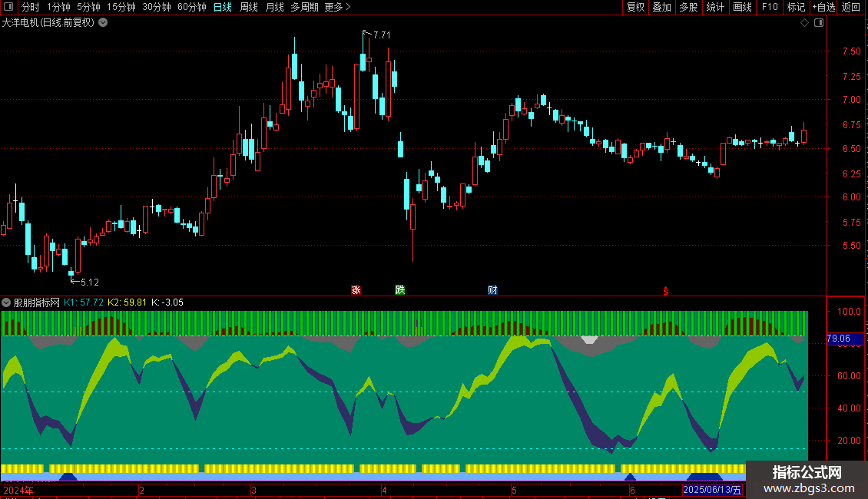The height and width of the screenshot is (499, 868).
Task: Activate the 画线 drawing tools
Action: [x=742, y=7]
